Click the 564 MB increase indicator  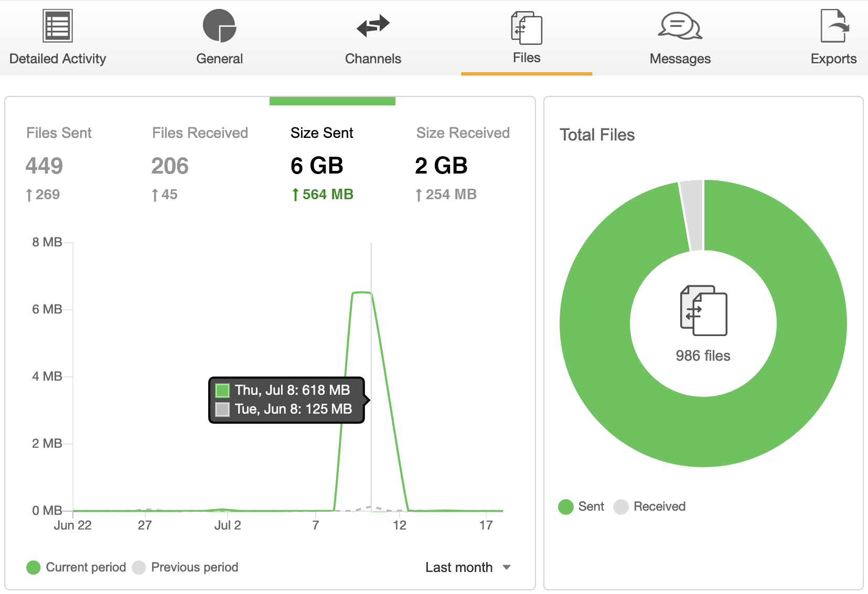tap(322, 194)
